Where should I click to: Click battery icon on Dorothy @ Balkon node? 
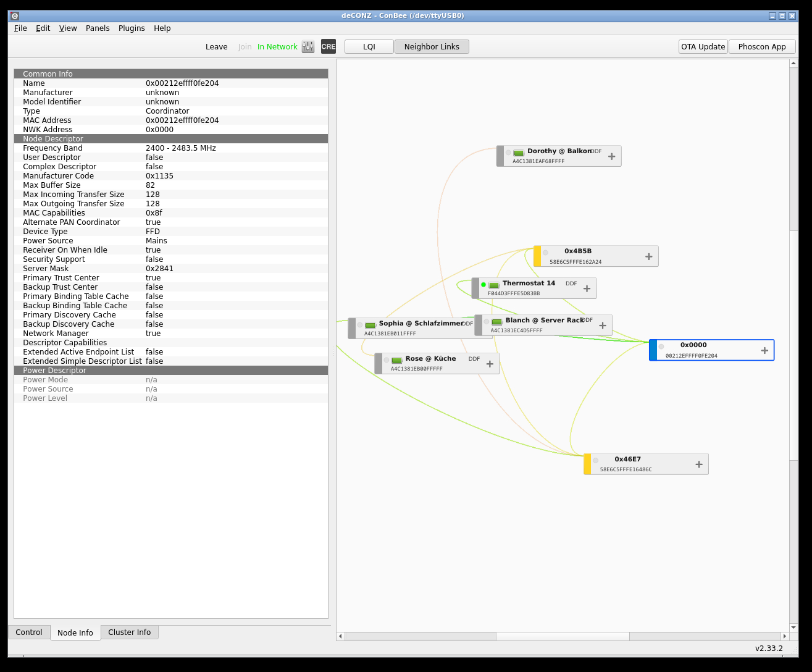tap(519, 153)
